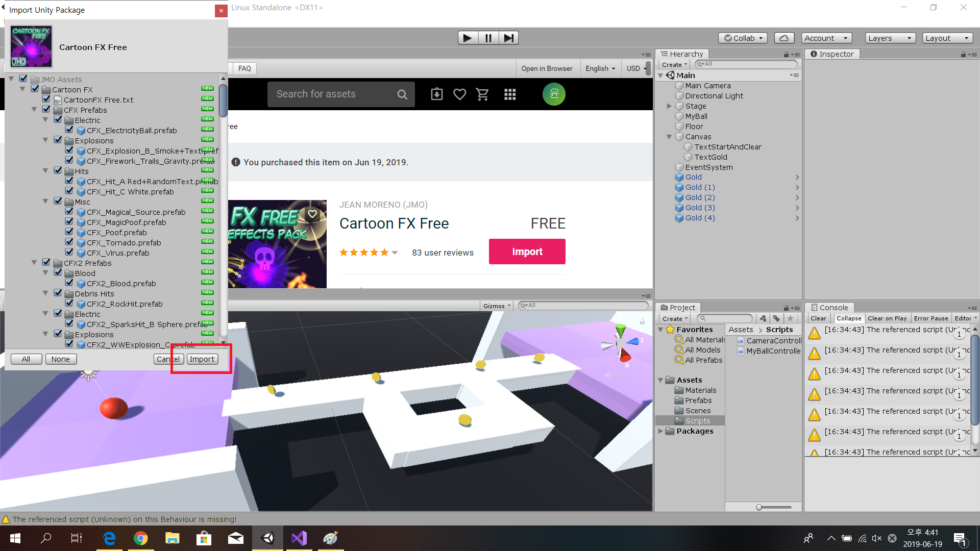This screenshot has height=551, width=980.
Task: Adjust the Project panel icon size slider
Action: 759,507
